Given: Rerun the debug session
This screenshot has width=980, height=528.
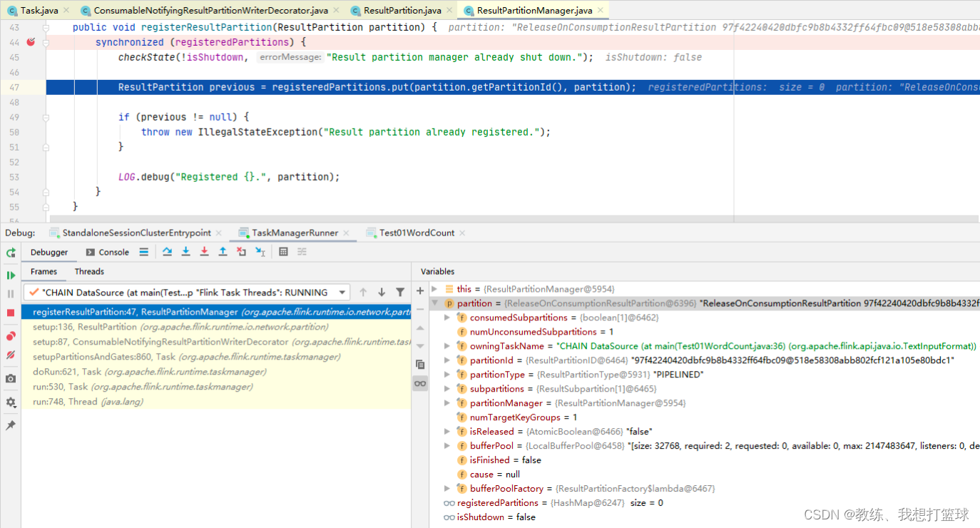Looking at the screenshot, I should coord(11,253).
